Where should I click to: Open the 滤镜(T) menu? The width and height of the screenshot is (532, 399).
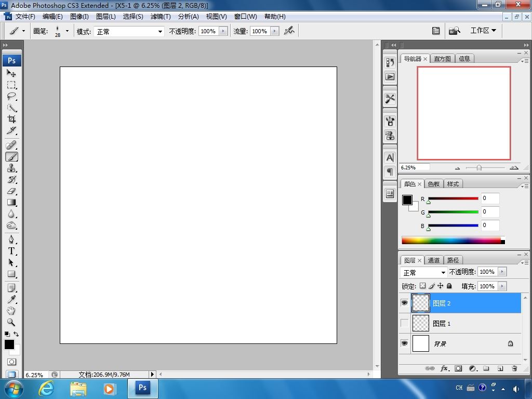click(x=161, y=17)
